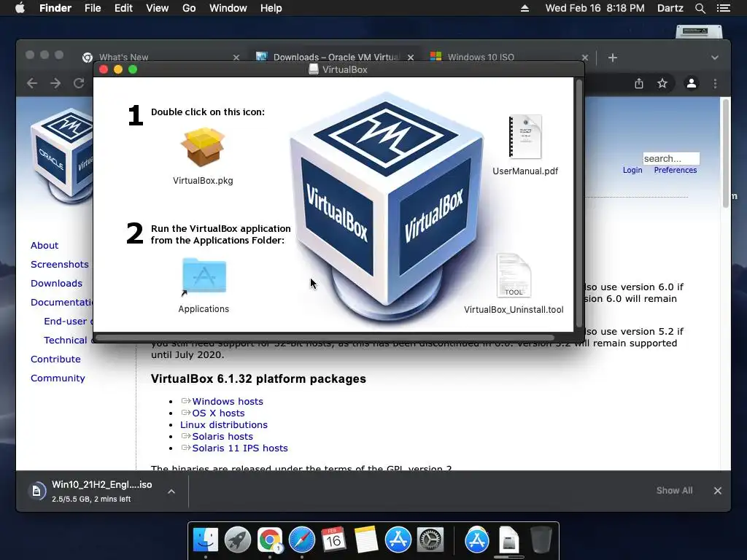Open the Help menu
The image size is (747, 560).
271,8
